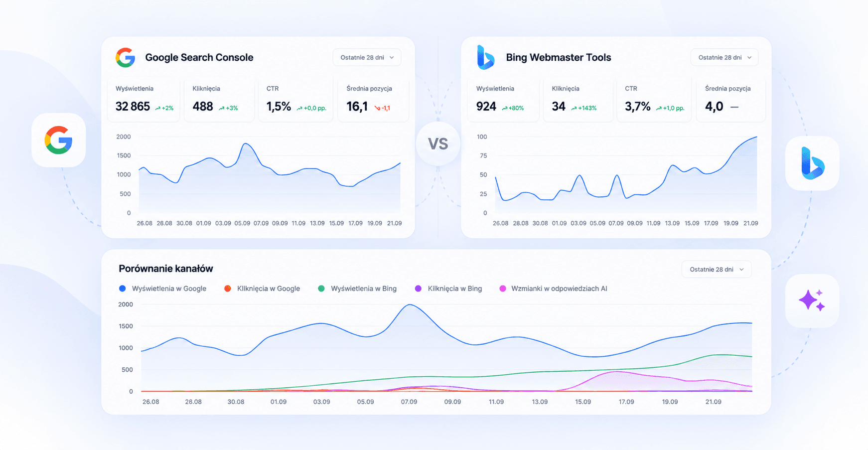Click the large Bing logo tile on the right
This screenshot has height=450, width=868.
(x=812, y=163)
